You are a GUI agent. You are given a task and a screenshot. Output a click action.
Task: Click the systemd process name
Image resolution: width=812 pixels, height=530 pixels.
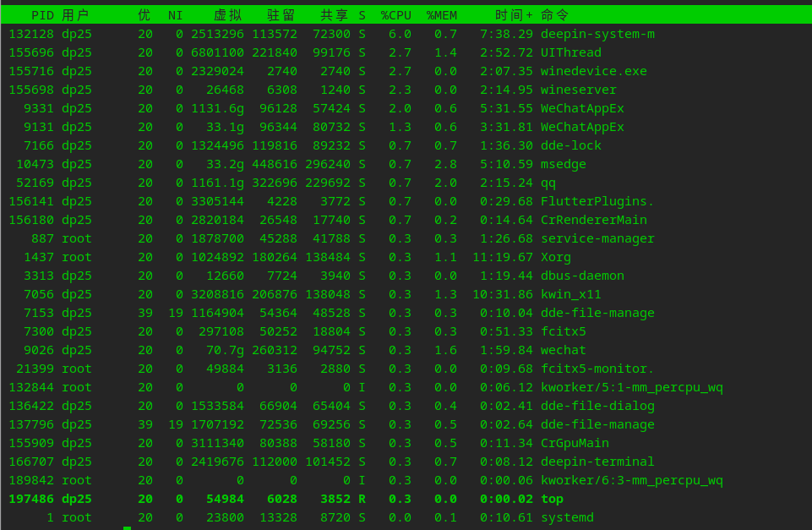(x=568, y=518)
